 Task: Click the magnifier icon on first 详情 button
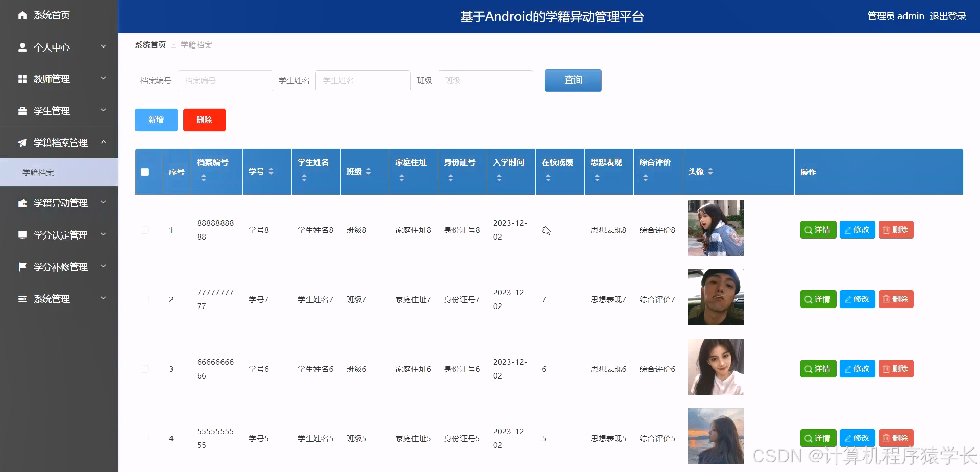[808, 230]
